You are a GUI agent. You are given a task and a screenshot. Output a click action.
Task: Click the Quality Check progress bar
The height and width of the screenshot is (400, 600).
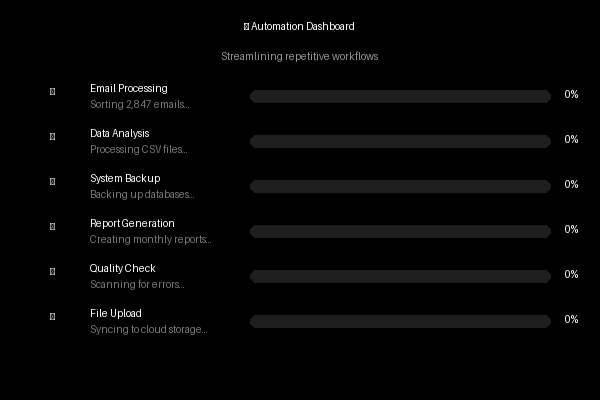click(x=400, y=276)
